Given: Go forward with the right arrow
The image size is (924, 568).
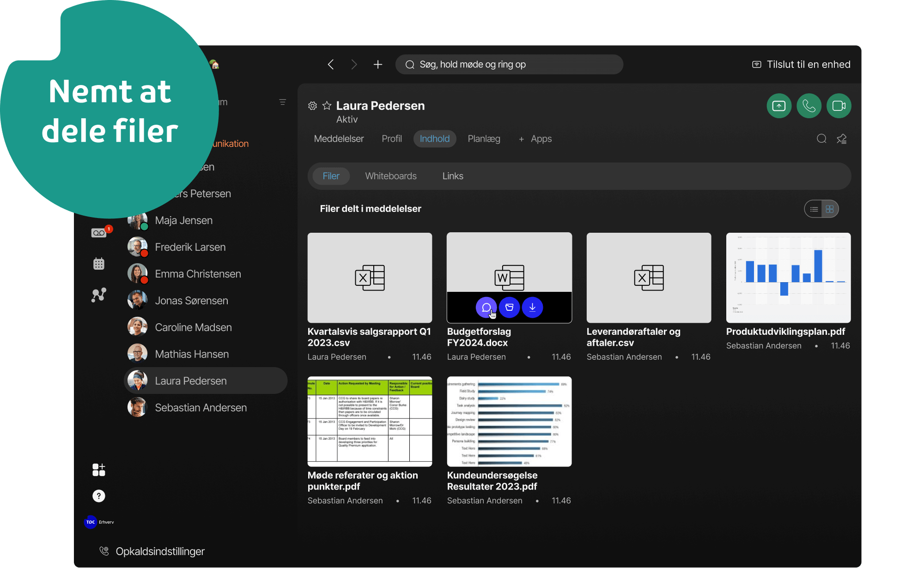Looking at the screenshot, I should pos(354,65).
